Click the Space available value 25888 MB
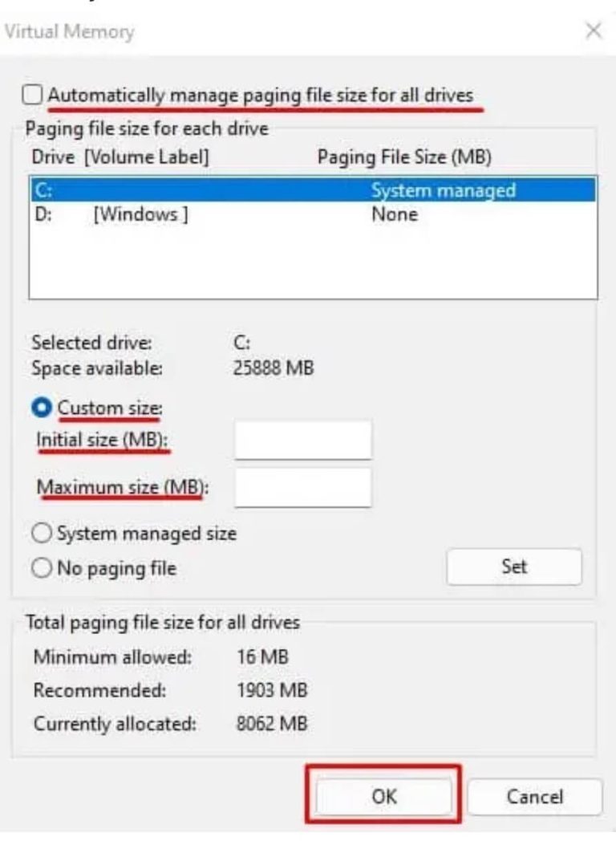The image size is (616, 841). coord(255,368)
